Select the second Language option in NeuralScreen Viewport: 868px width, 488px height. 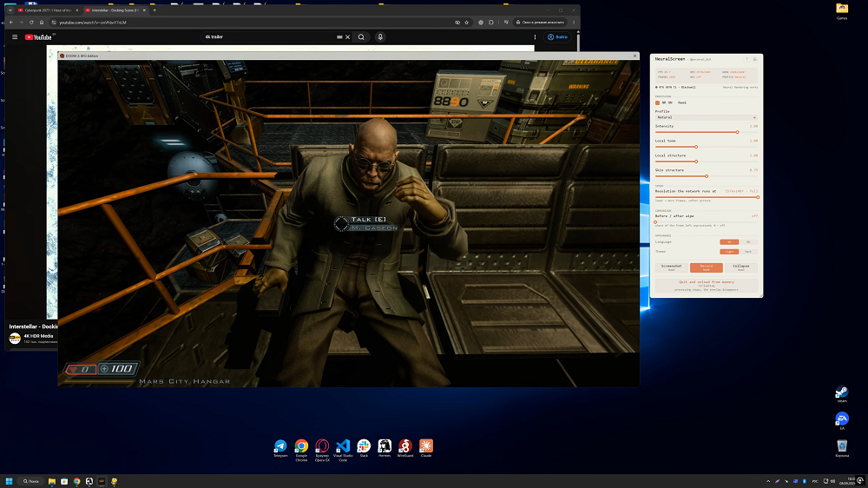[x=748, y=242]
